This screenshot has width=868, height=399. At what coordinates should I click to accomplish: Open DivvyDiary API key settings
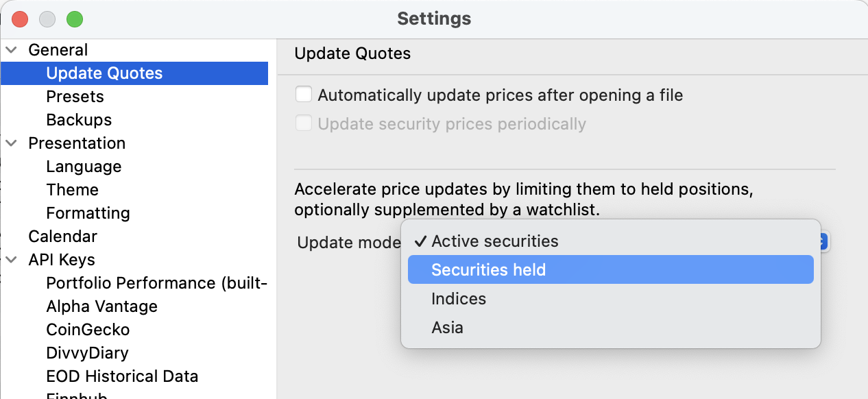87,353
